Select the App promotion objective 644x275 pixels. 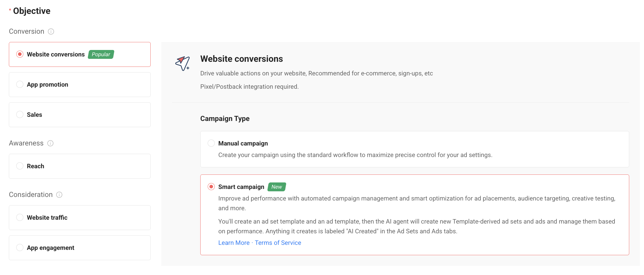(80, 85)
